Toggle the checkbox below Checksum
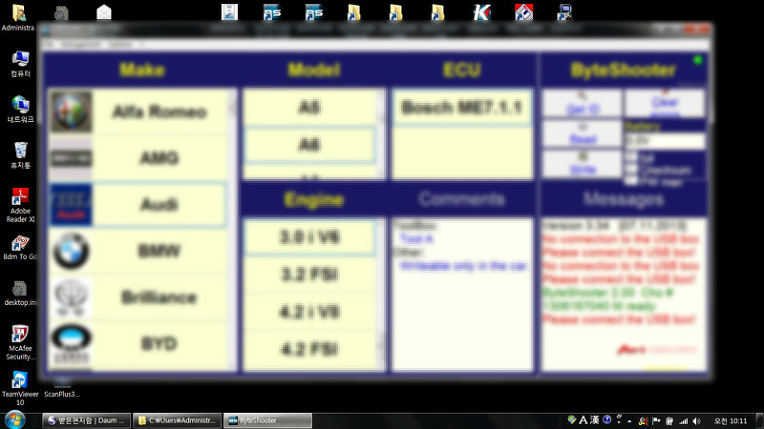The height and width of the screenshot is (429, 764). pyautogui.click(x=631, y=181)
